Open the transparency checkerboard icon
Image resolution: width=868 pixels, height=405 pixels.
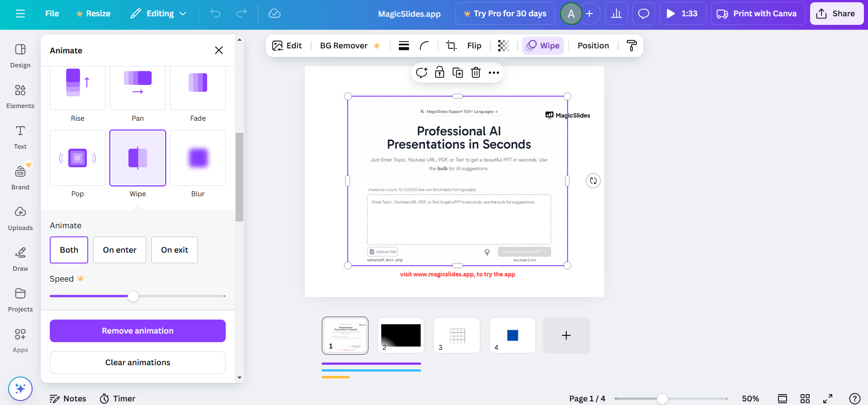coord(503,46)
